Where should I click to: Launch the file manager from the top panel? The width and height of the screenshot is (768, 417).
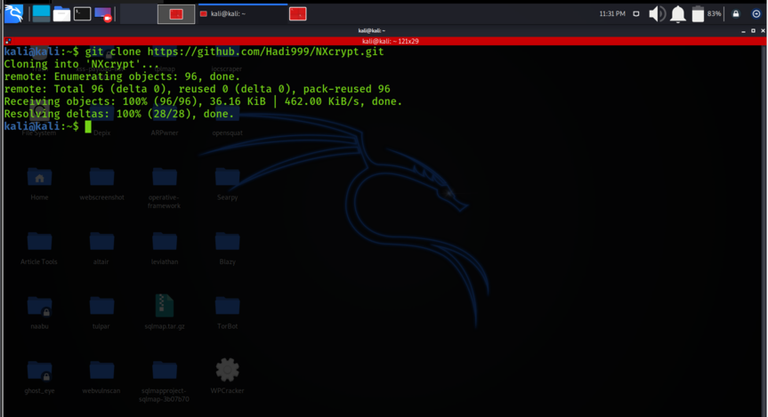(x=62, y=14)
